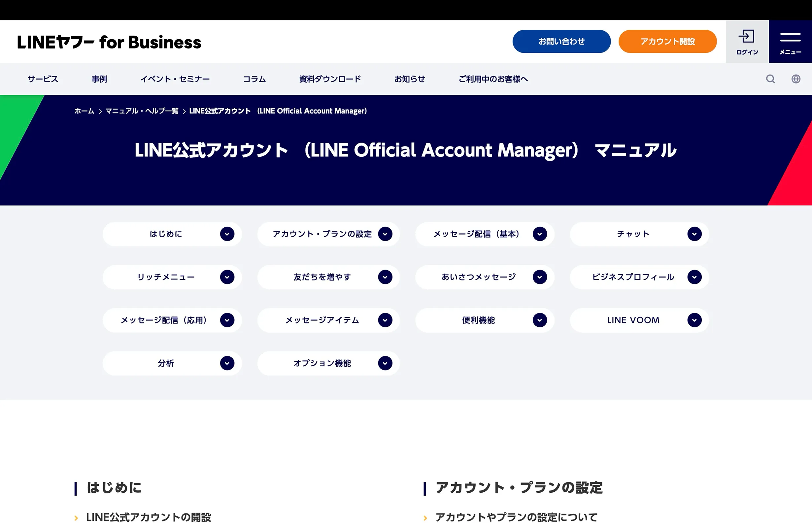Click the blue お問い合わせ button
The image size is (812, 528).
coord(561,41)
